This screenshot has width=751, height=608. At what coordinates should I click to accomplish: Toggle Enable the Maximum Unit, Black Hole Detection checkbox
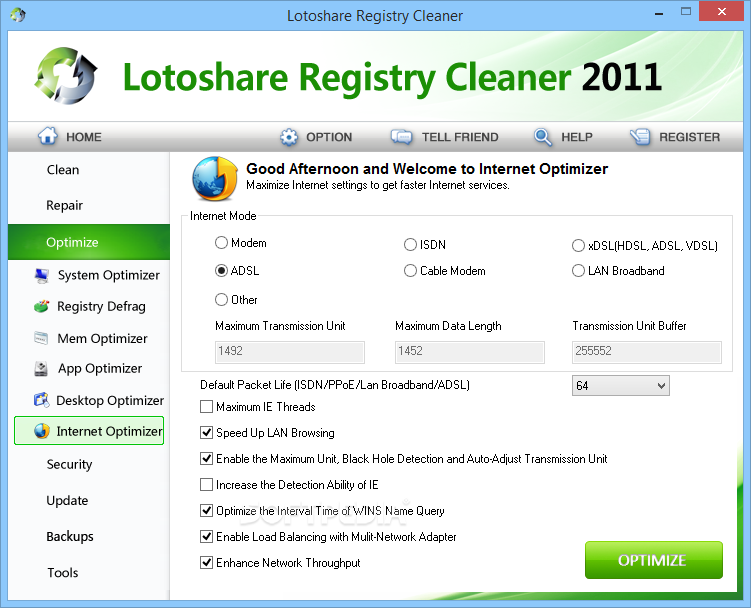click(x=206, y=459)
